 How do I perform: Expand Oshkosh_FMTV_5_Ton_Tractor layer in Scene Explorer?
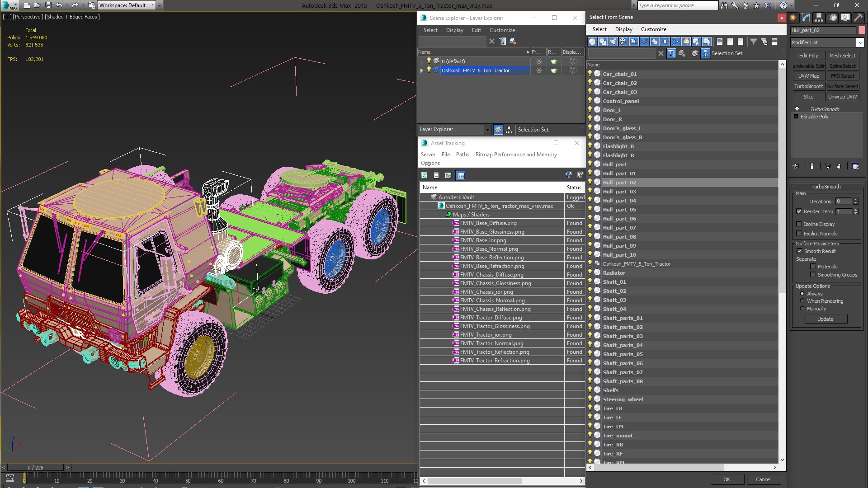(x=421, y=70)
